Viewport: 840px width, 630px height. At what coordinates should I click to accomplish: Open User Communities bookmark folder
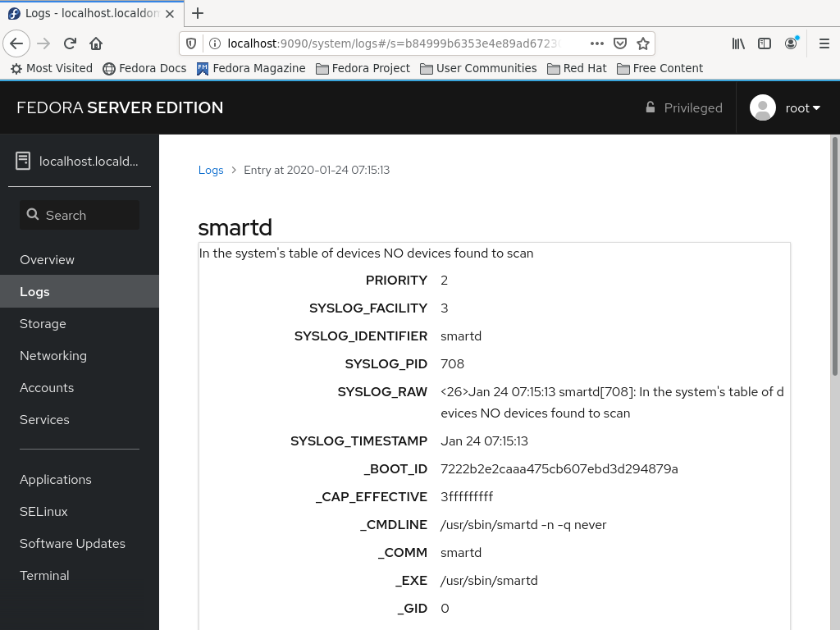tap(478, 68)
